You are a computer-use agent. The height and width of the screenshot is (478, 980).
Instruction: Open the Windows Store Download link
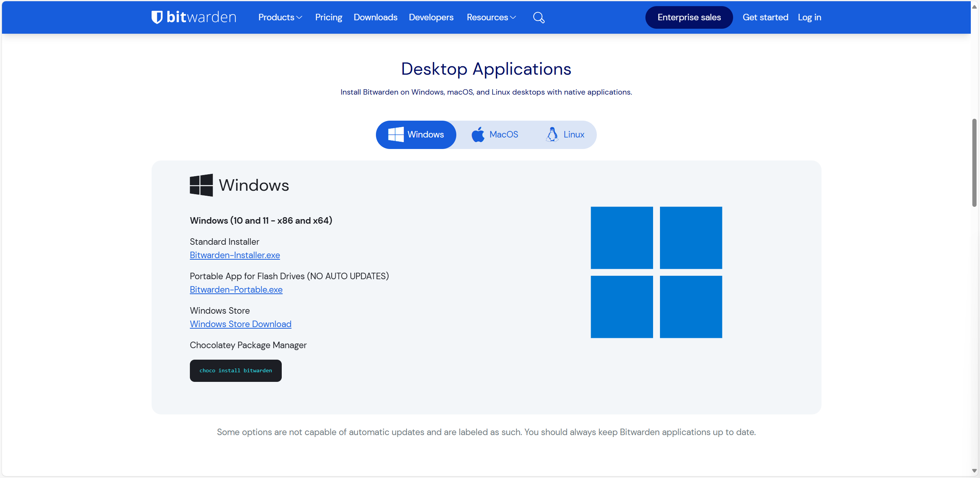point(240,324)
